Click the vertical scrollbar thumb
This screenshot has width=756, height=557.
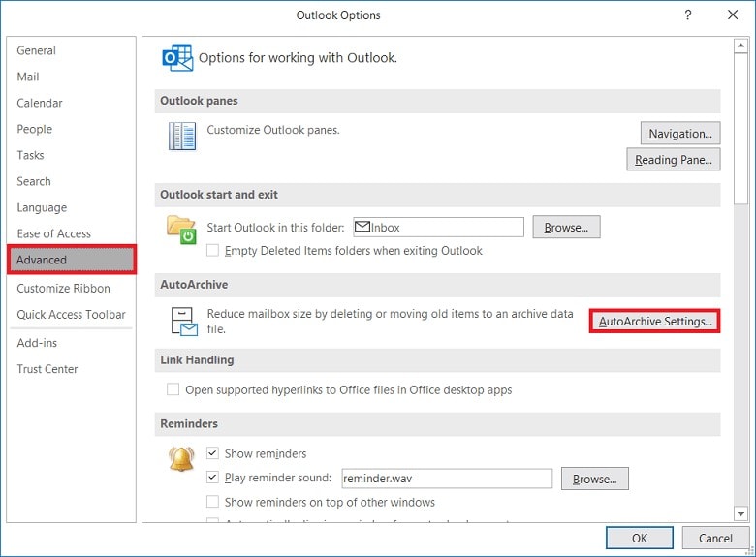click(741, 126)
